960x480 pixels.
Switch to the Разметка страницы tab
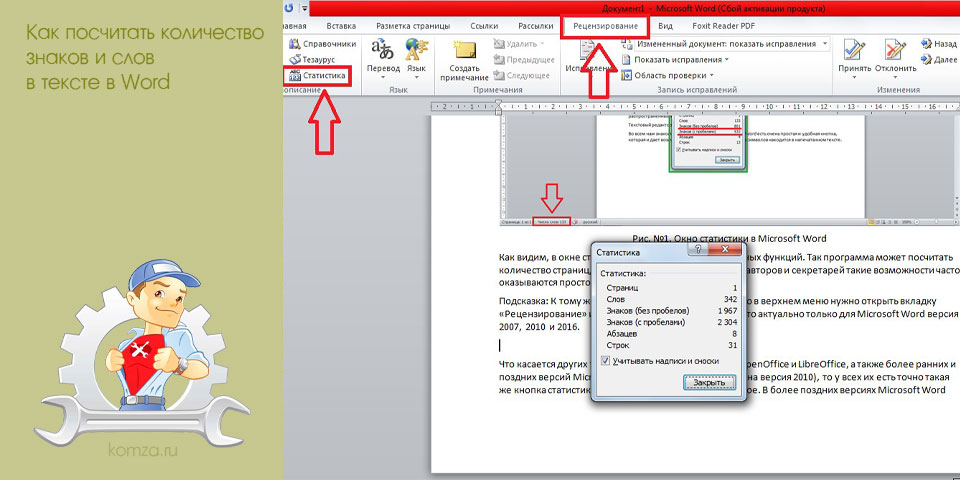(x=413, y=26)
